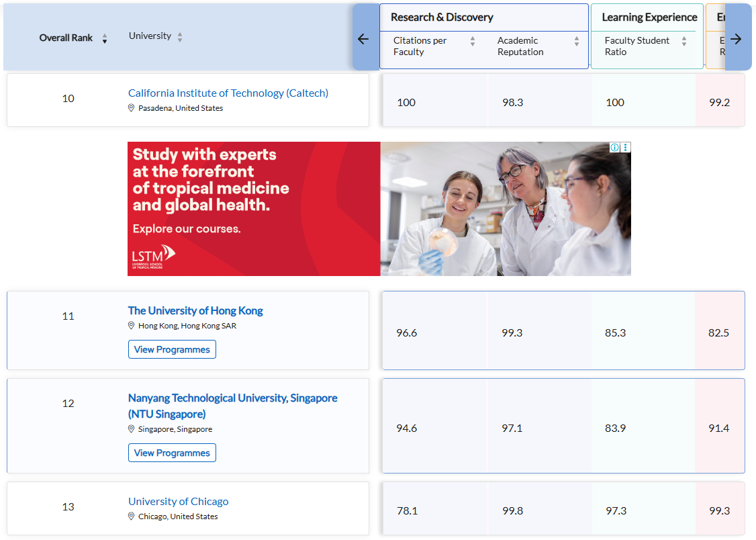The image size is (756, 540).
Task: Click the lab researchers photo in ad
Action: pyautogui.click(x=506, y=209)
